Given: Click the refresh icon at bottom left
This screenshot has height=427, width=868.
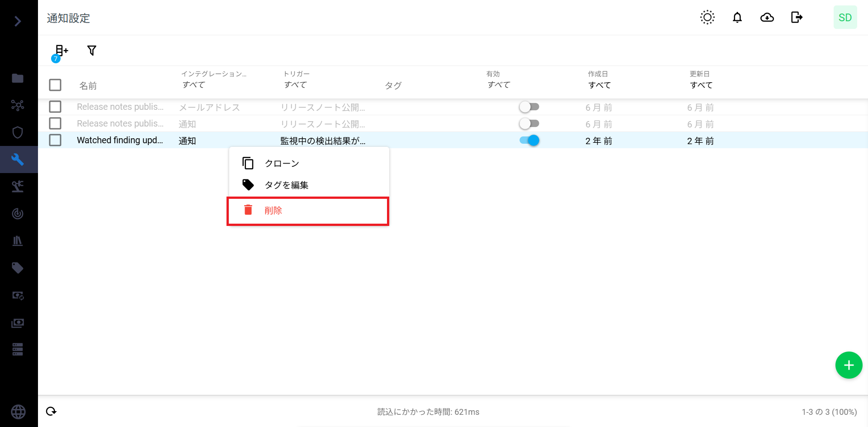Looking at the screenshot, I should [x=52, y=411].
